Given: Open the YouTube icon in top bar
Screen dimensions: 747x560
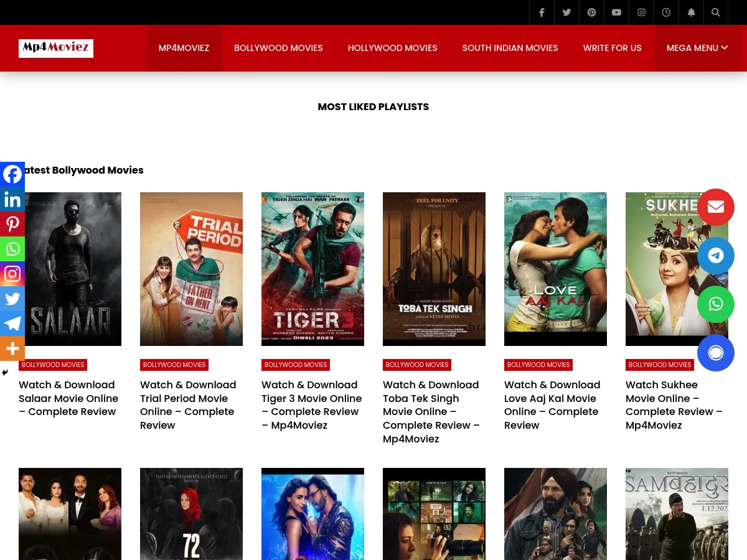Looking at the screenshot, I should pyautogui.click(x=616, y=12).
